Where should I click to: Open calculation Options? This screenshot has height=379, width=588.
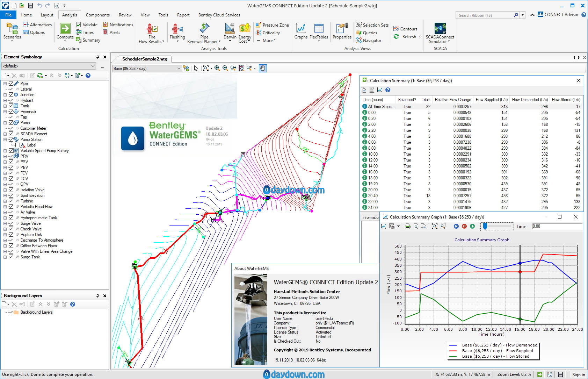pos(34,33)
